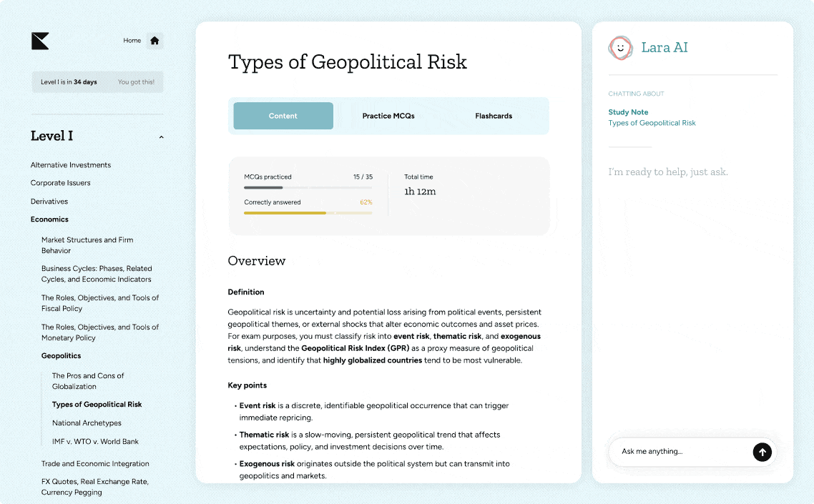The height and width of the screenshot is (504, 814).
Task: Open Alternative Investments in the sidebar
Action: click(x=71, y=165)
